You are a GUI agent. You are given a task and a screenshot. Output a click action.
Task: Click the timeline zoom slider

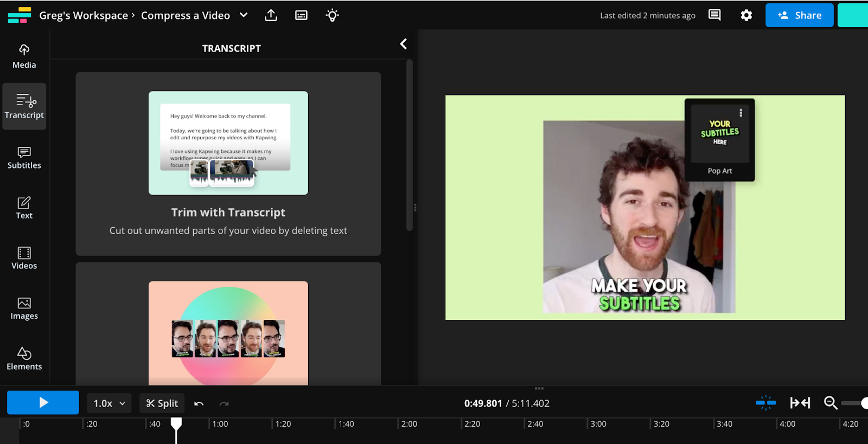[853, 403]
